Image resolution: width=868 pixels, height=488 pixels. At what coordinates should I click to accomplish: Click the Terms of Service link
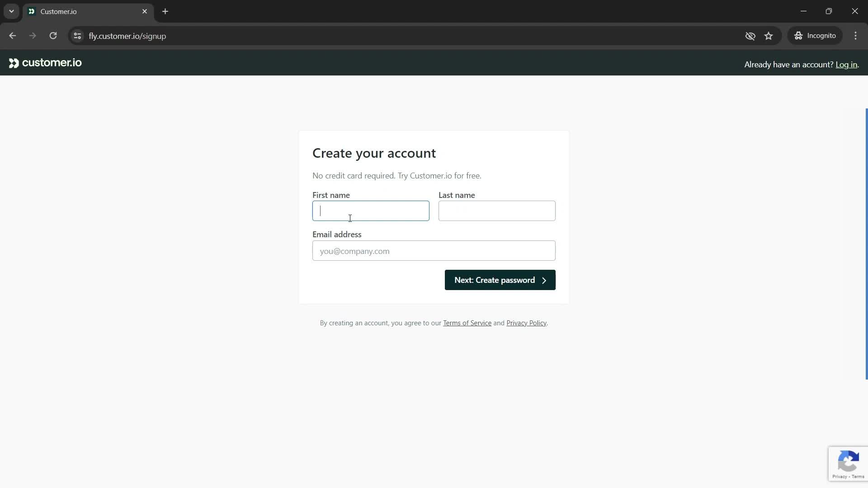pyautogui.click(x=467, y=323)
